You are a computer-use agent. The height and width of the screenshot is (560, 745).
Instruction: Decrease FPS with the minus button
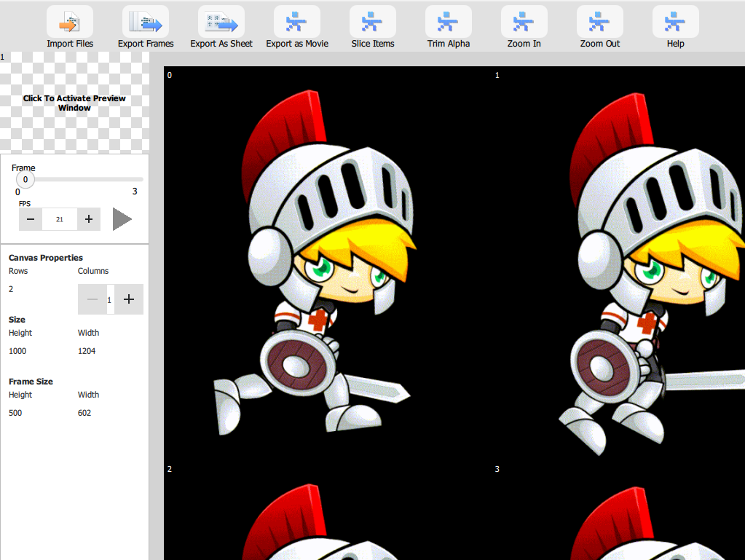click(31, 219)
